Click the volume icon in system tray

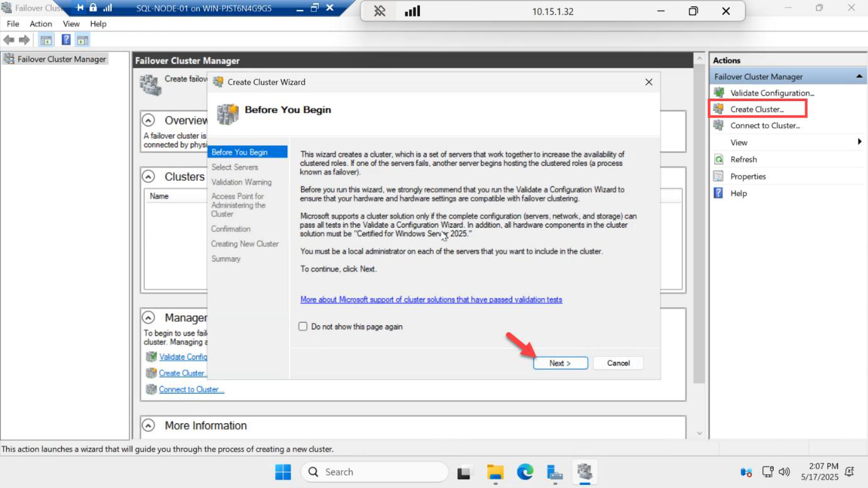[x=784, y=472]
